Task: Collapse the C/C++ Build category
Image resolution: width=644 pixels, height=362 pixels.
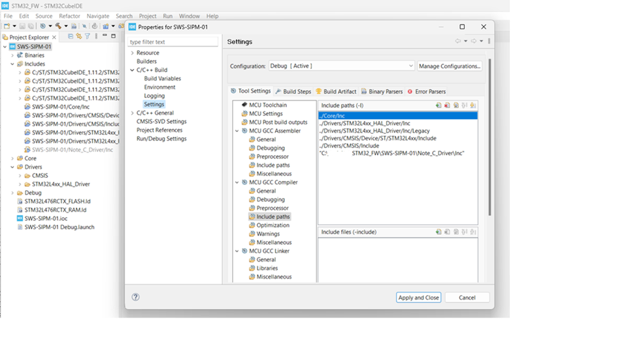Action: point(132,70)
